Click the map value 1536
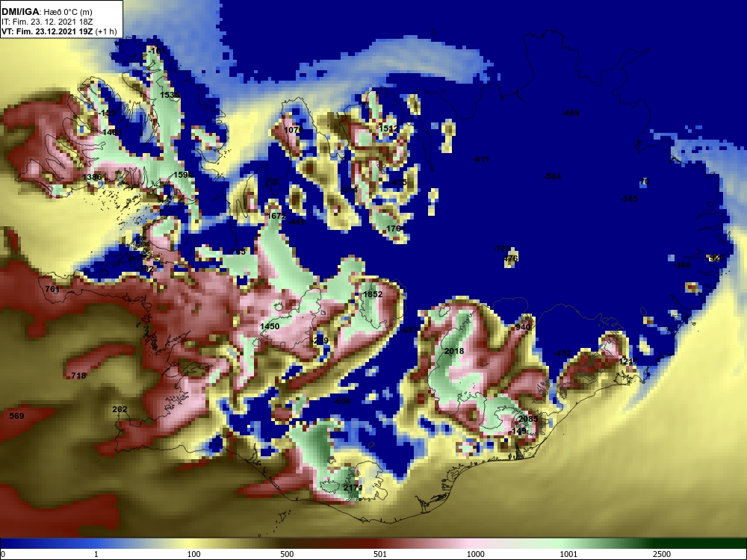Screen dimensions: 747x560 pos(170,96)
